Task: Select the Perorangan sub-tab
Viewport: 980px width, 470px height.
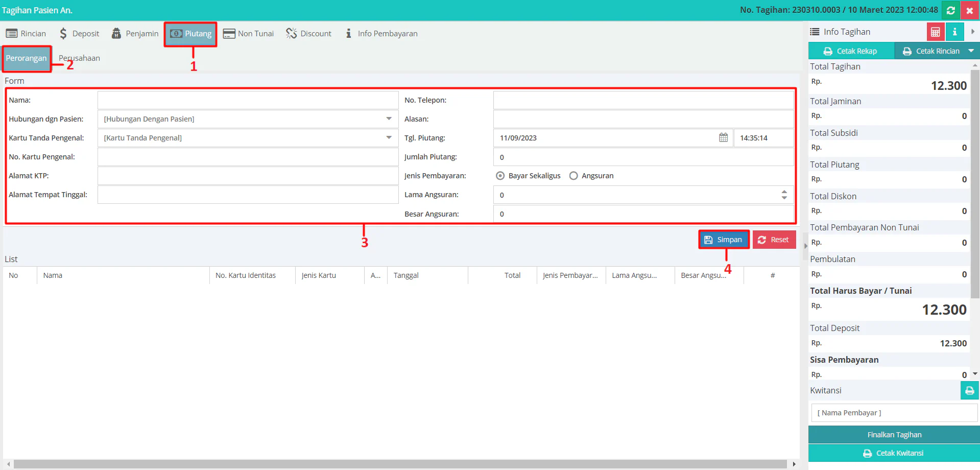Action: (x=27, y=58)
